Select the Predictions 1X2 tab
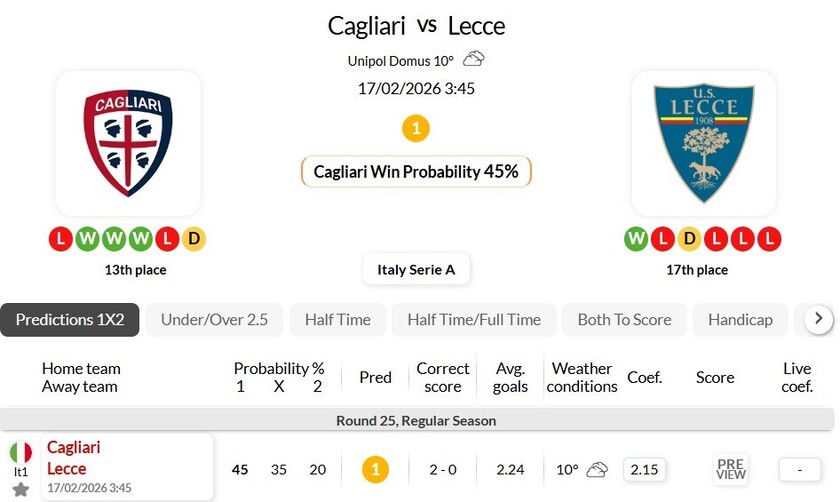Screen dimensions: 840x502 click(x=70, y=320)
